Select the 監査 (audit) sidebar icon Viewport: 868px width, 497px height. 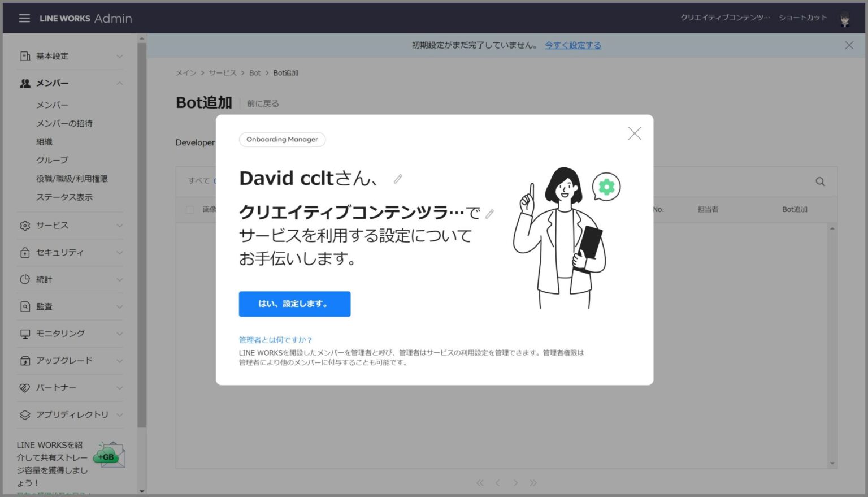click(24, 306)
